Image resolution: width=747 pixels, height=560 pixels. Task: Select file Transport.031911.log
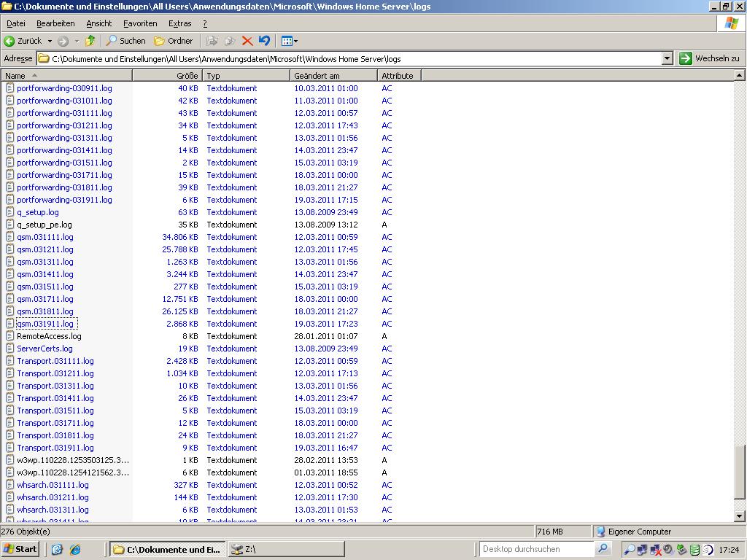55,448
